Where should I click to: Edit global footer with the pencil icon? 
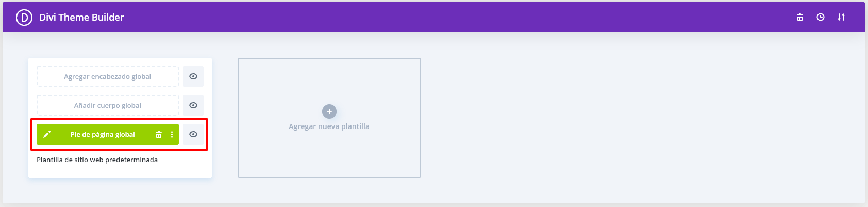(x=47, y=134)
